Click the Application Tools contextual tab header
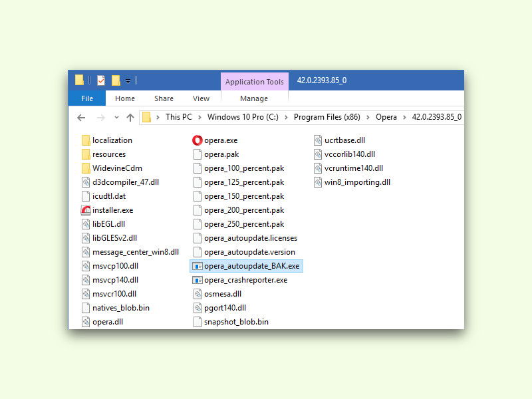This screenshot has height=399, width=532. [255, 82]
